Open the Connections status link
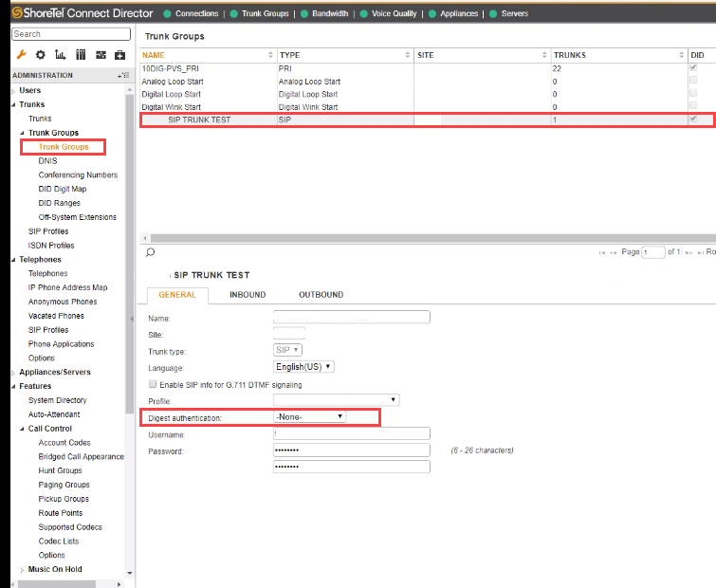716x588 pixels. pyautogui.click(x=197, y=13)
